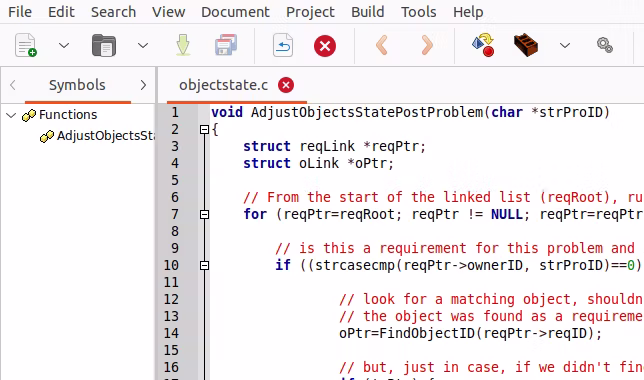Click line number 1 in margin
Image resolution: width=644 pixels, height=380 pixels.
[175, 112]
